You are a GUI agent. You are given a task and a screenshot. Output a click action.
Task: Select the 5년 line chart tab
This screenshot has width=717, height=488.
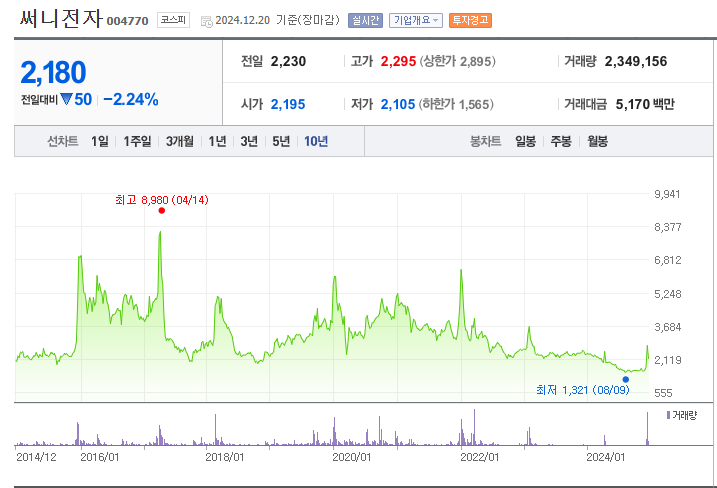(281, 141)
